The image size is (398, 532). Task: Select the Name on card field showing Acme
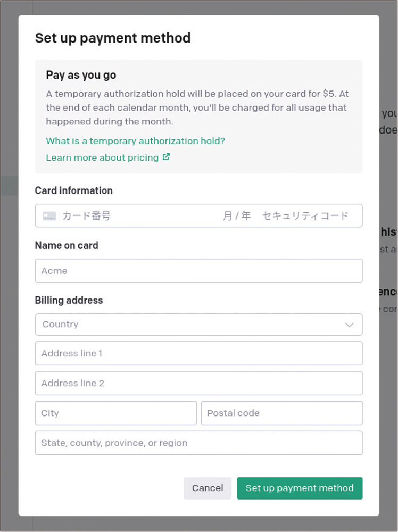(x=198, y=271)
